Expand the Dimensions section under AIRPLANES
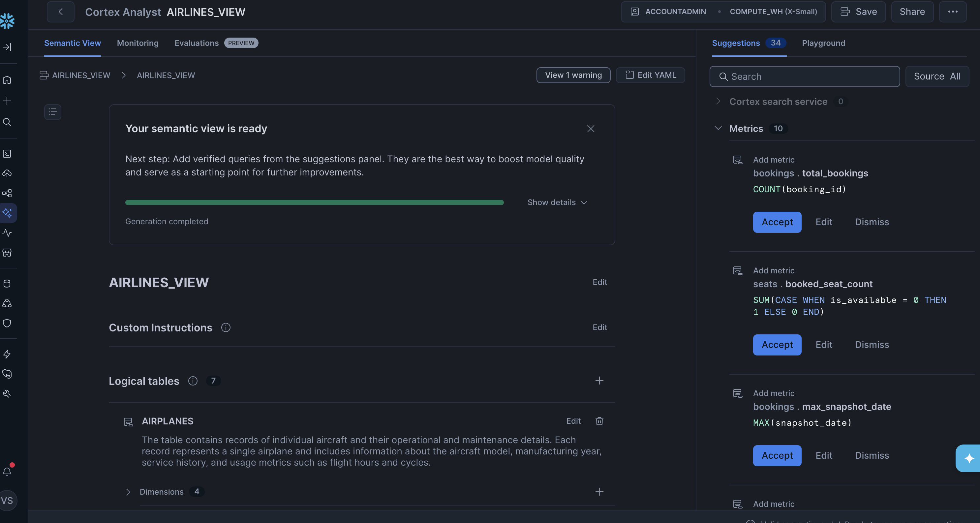980x523 pixels. pos(128,492)
